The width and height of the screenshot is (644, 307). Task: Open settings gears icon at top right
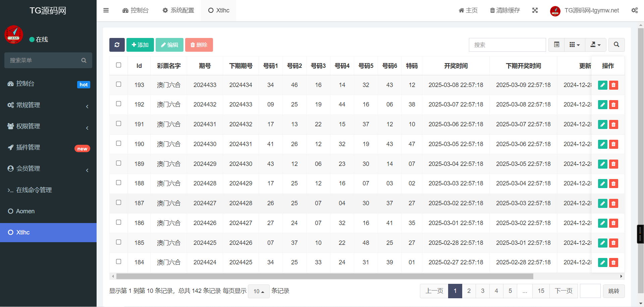click(634, 10)
